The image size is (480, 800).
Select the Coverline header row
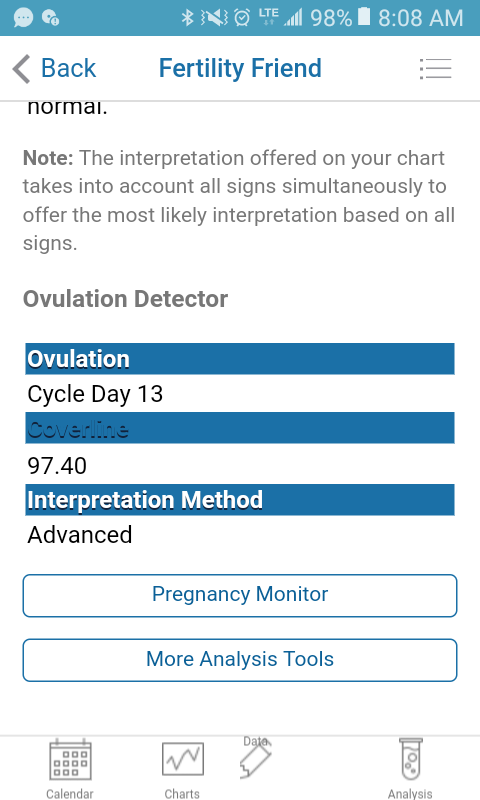(240, 428)
